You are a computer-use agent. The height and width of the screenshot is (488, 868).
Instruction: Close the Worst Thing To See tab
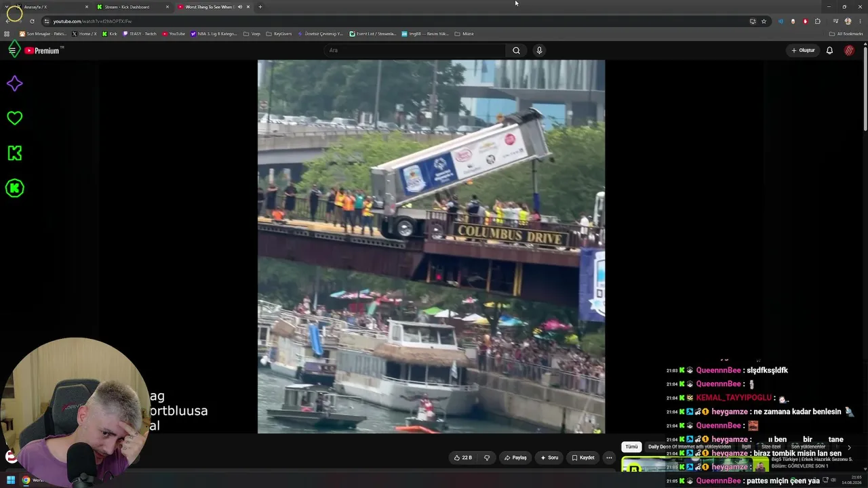tap(248, 7)
